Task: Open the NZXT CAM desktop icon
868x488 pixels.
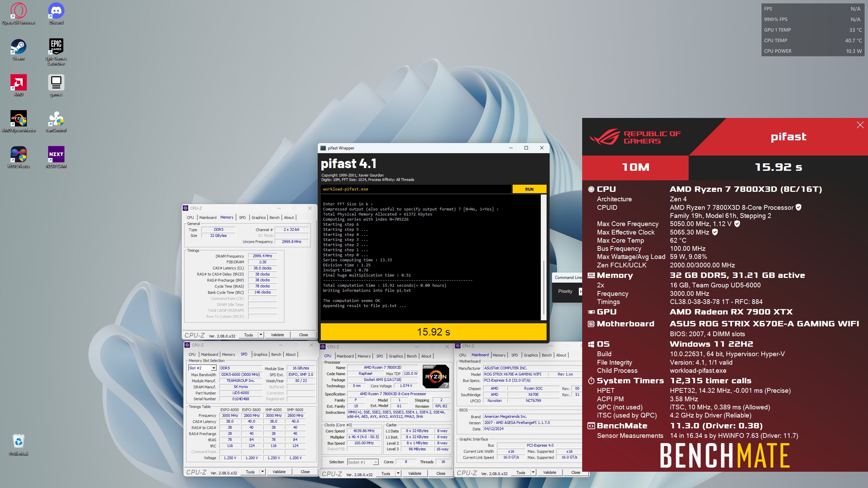Action: click(56, 157)
